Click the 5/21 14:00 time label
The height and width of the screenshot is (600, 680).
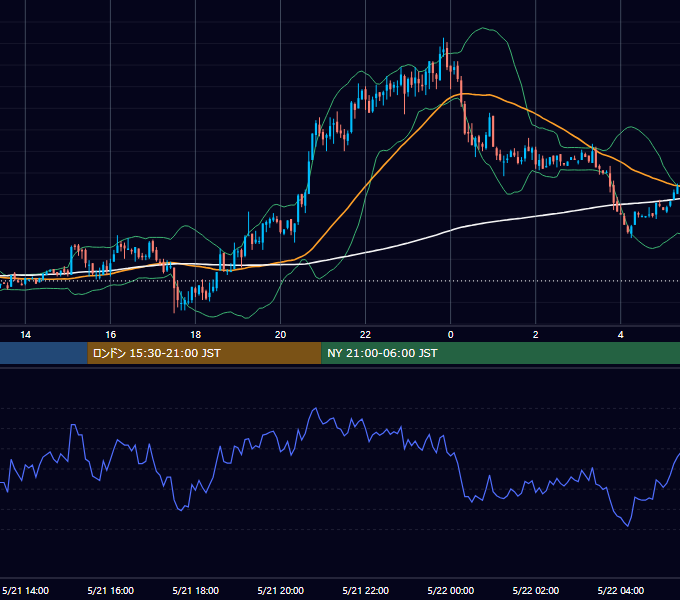pyautogui.click(x=26, y=590)
